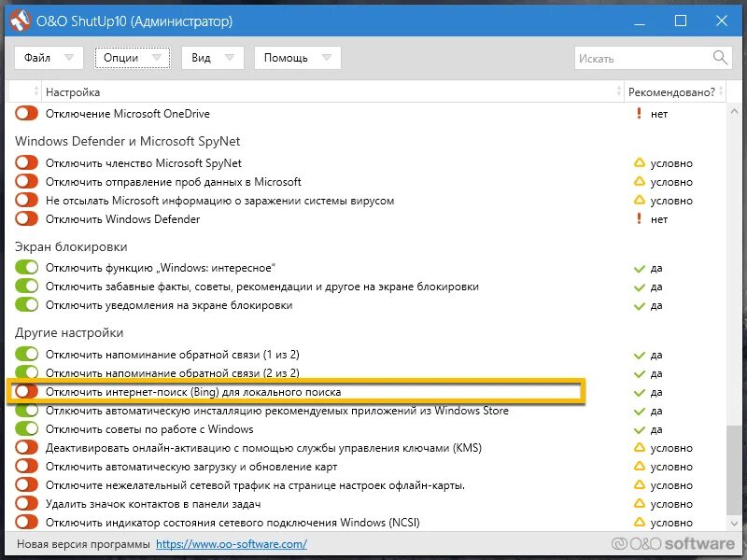
Task: Open the Опции menu
Action: point(133,58)
